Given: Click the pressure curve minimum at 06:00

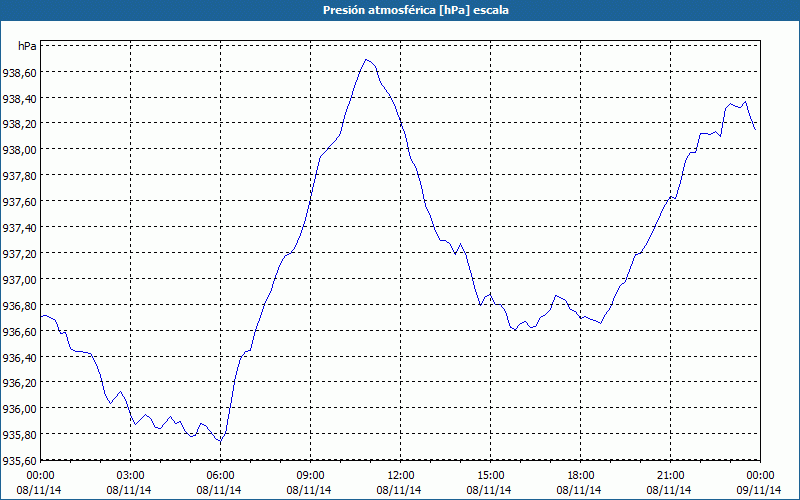Looking at the screenshot, I should click(x=220, y=441).
